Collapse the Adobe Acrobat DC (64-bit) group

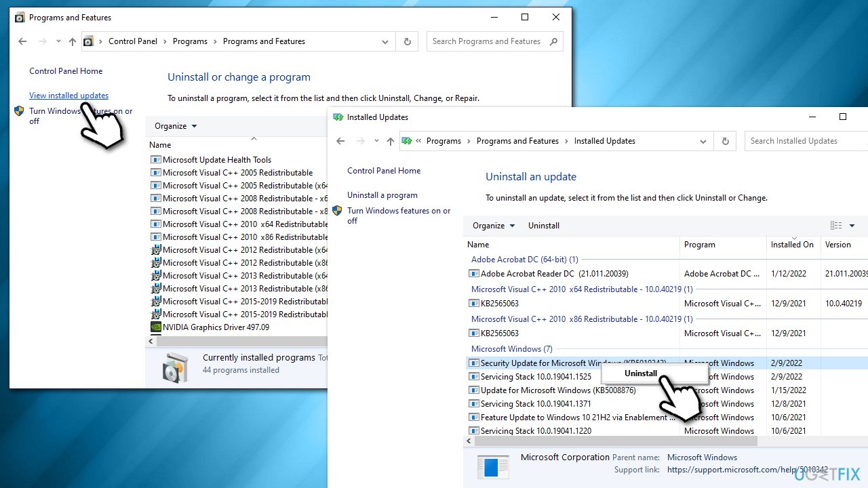coord(524,260)
